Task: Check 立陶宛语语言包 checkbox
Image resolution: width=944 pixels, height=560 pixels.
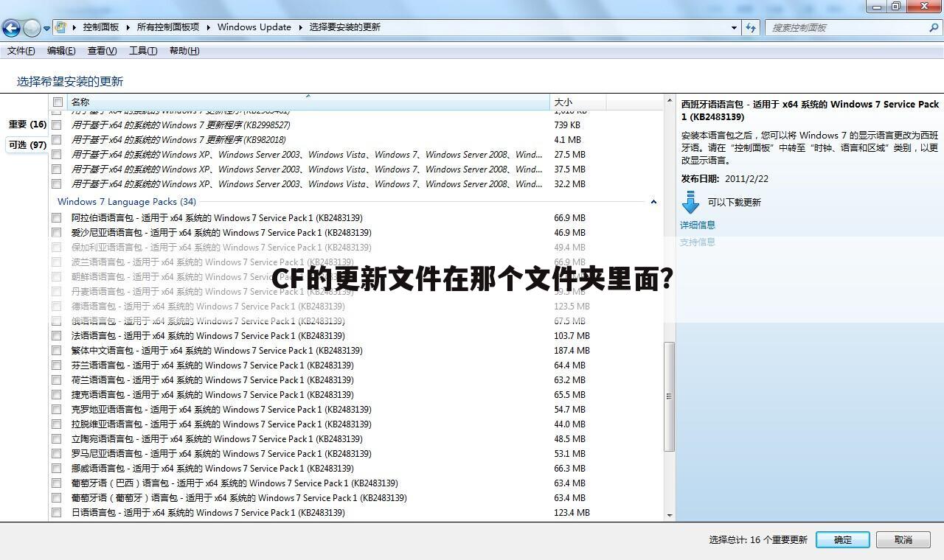Action: pos(57,439)
